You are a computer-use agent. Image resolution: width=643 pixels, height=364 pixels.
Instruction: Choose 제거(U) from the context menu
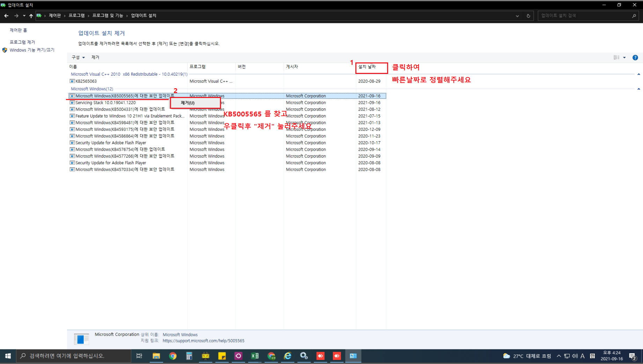pyautogui.click(x=195, y=103)
